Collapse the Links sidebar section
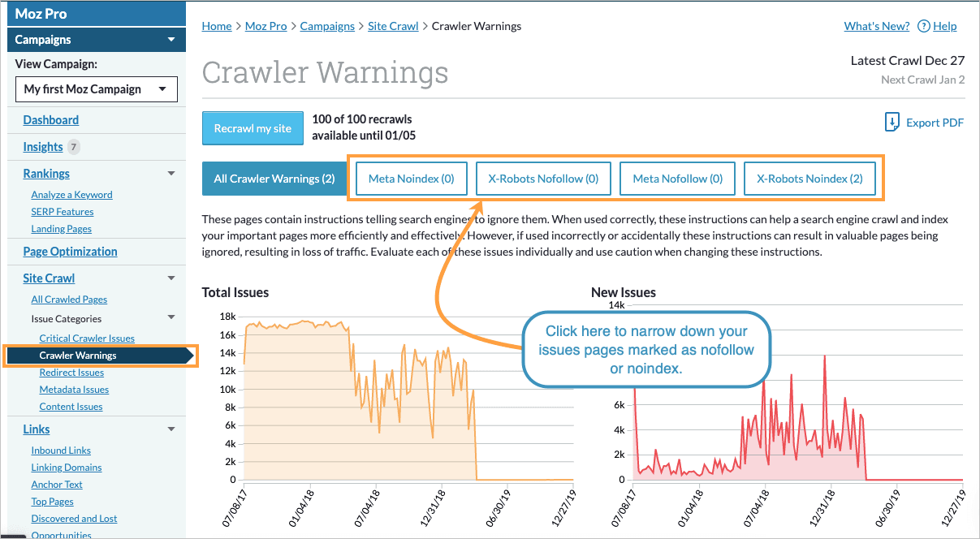The image size is (980, 539). [x=171, y=429]
